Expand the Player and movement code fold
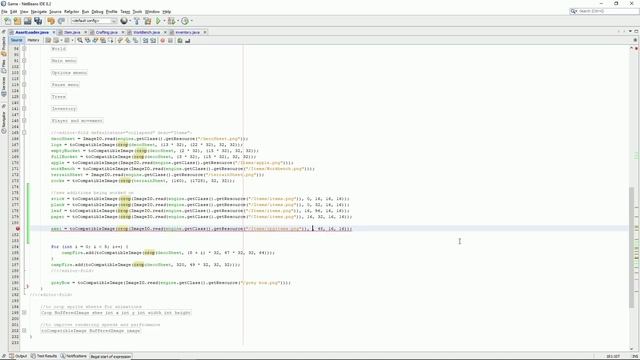Screen dimensions: 640x360 tap(24, 120)
